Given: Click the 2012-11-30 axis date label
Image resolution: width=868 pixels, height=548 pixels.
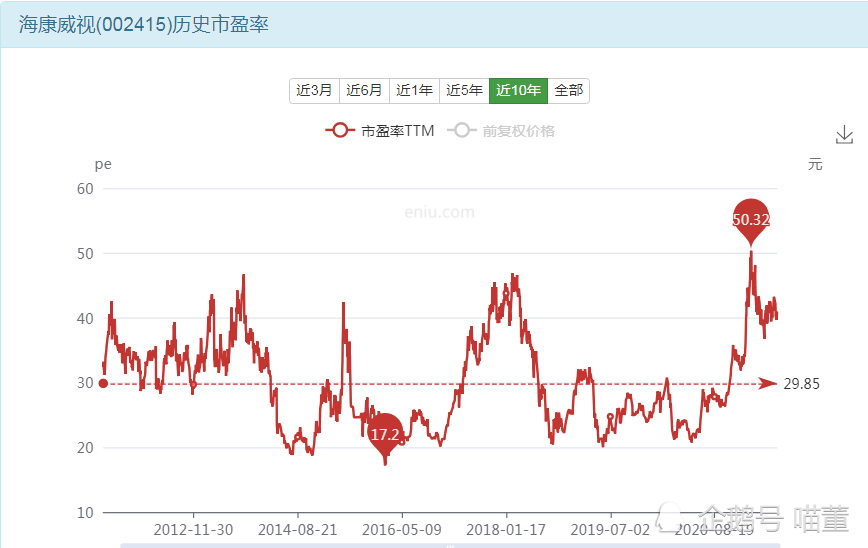Looking at the screenshot, I should 193,530.
